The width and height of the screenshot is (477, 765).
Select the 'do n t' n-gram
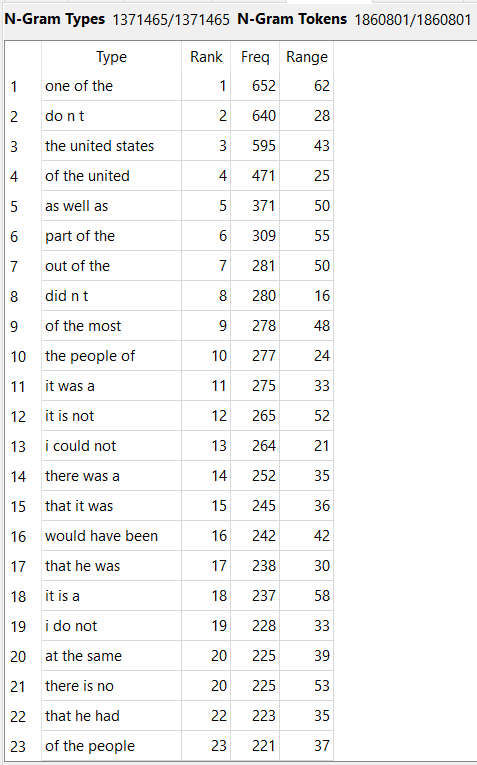click(64, 116)
